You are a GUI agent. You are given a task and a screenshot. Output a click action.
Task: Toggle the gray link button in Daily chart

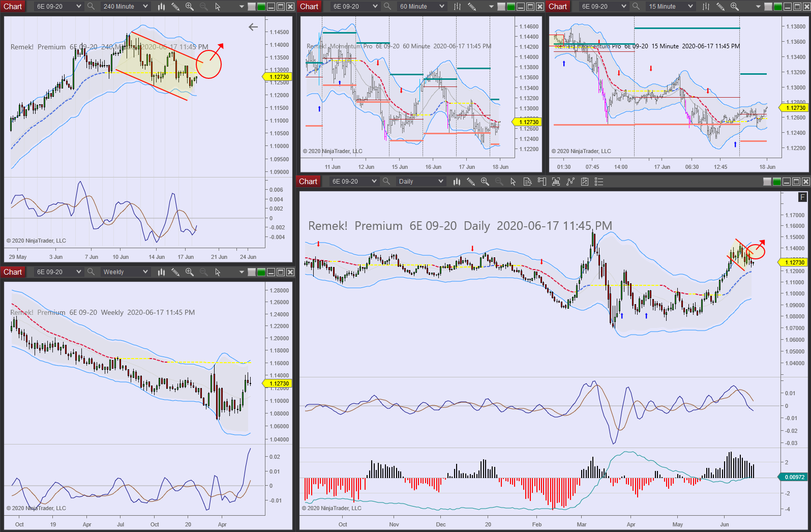[767, 182]
